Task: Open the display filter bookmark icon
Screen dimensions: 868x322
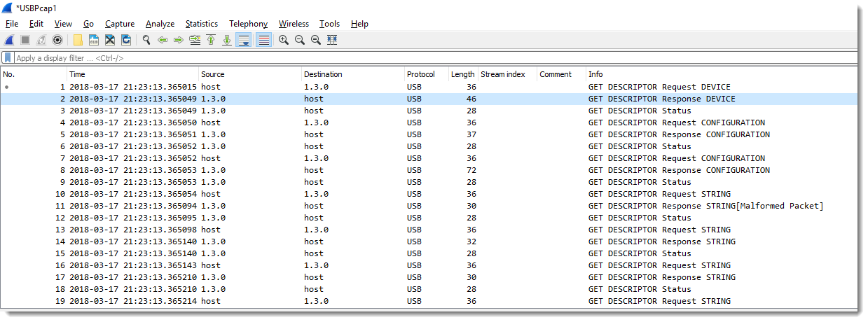Action: point(8,58)
